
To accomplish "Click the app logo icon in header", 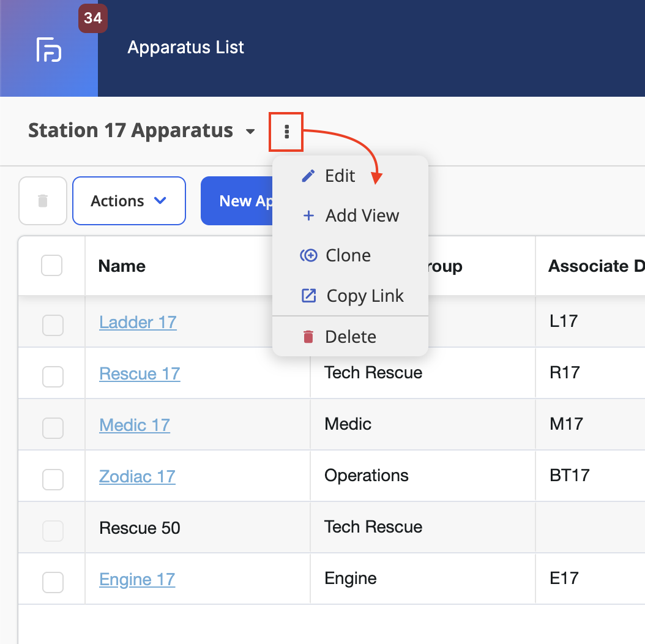I will pyautogui.click(x=49, y=50).
